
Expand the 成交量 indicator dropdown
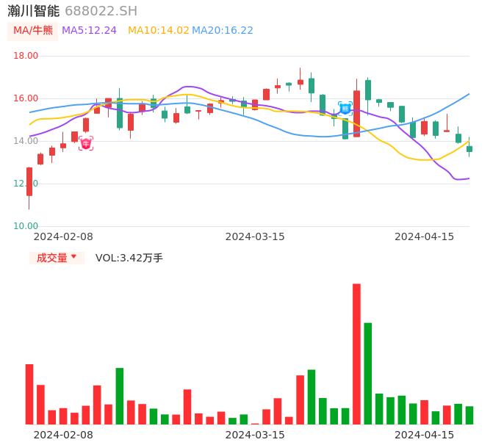57,258
